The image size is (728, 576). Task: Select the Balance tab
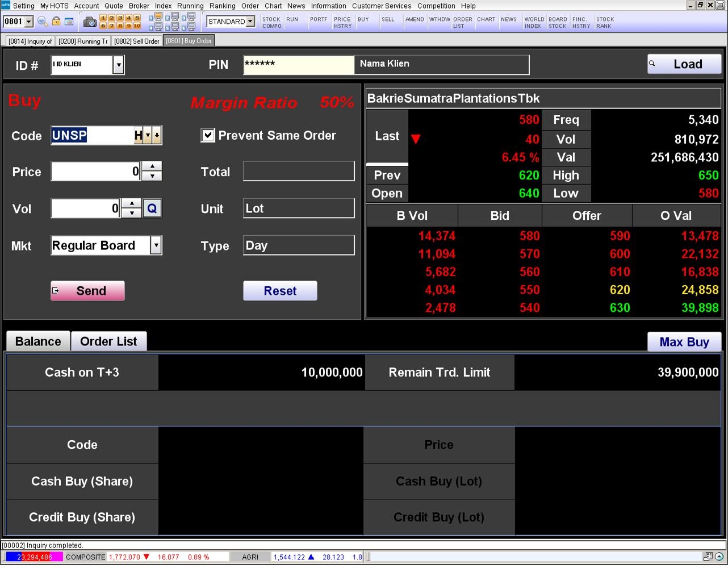coord(38,341)
